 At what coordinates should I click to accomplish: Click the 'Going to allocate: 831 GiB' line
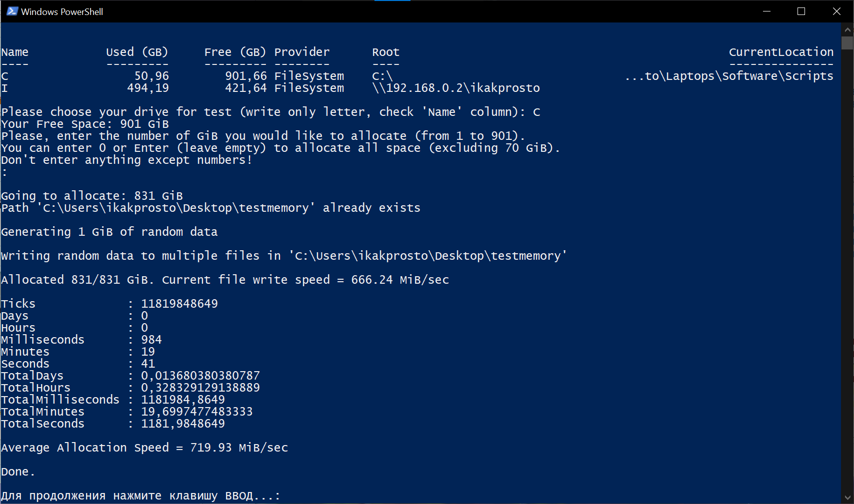click(92, 196)
